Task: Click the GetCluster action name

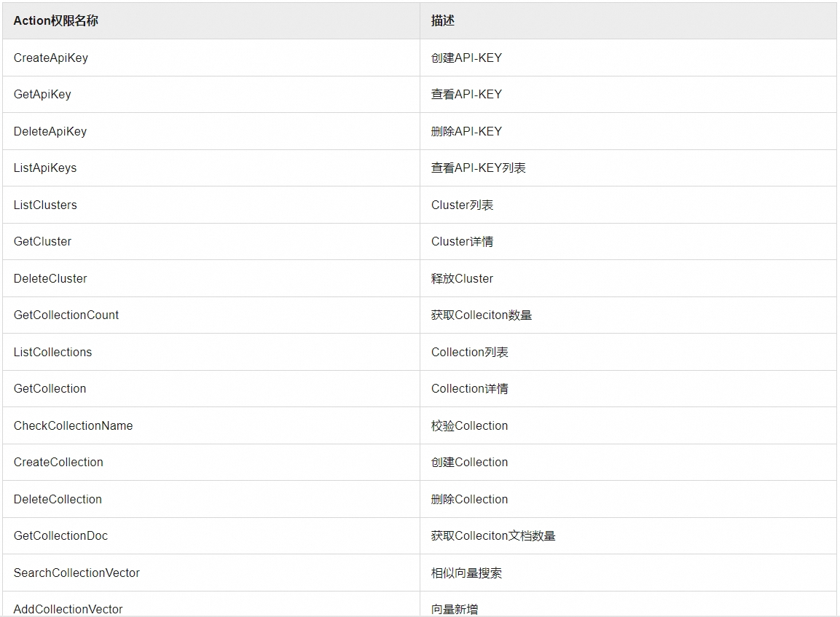Action: click(43, 241)
